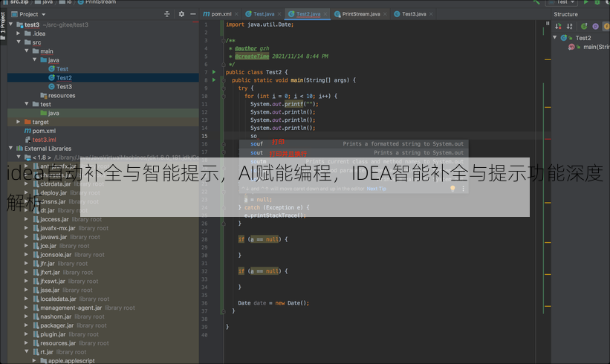This screenshot has width=610, height=364.
Task: Click the editor inspection pause indicator
Action: click(548, 24)
